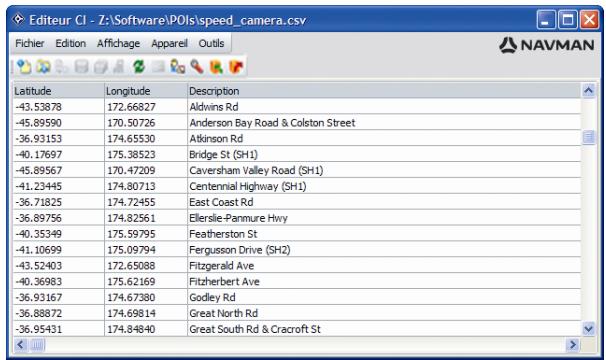The image size is (606, 360).
Task: Maximize the Editeur CI window
Action: (x=567, y=19)
